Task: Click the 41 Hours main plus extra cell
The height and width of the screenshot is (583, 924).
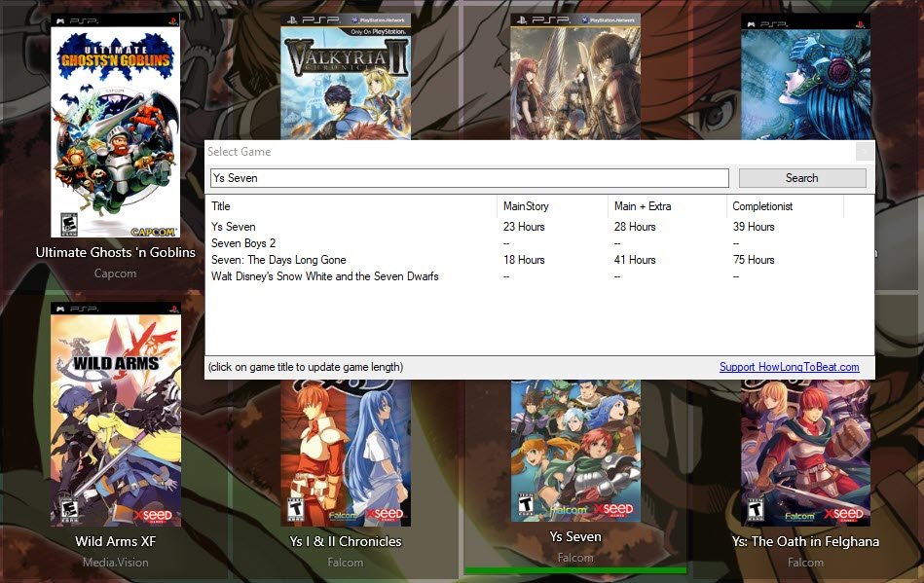Action: (635, 260)
